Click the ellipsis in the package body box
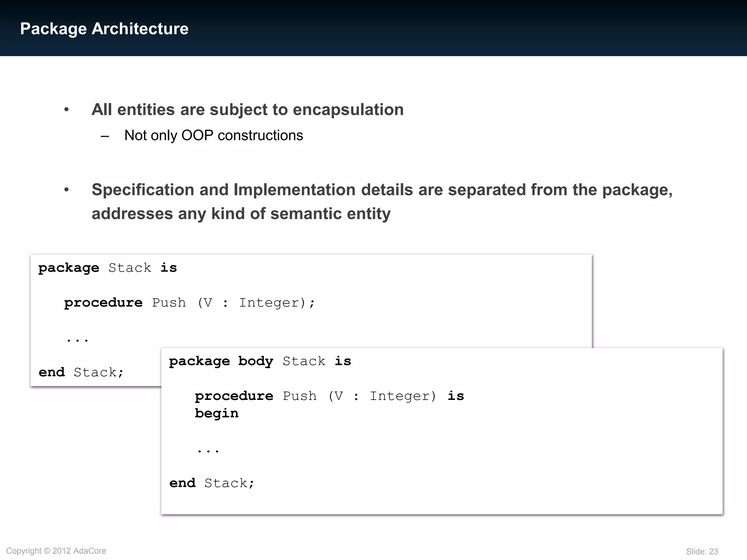Image resolution: width=747 pixels, height=560 pixels. [x=208, y=451]
